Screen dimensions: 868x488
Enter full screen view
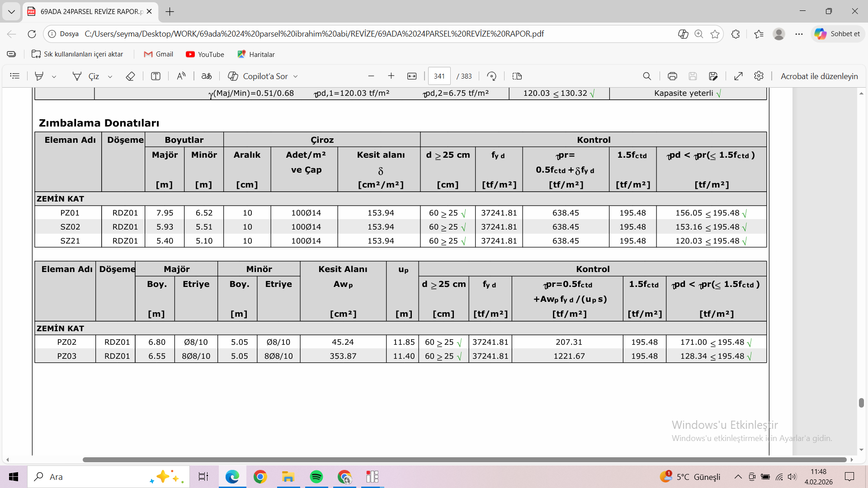pos(738,76)
